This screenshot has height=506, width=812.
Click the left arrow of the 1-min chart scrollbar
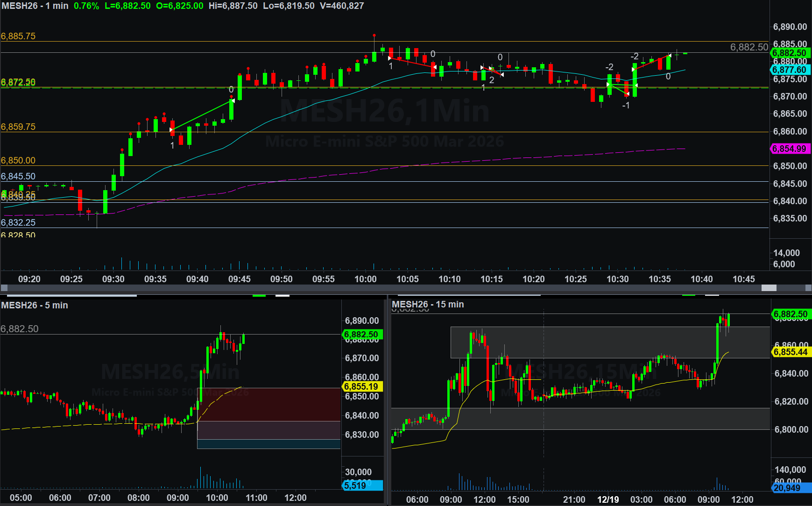pyautogui.click(x=4, y=288)
